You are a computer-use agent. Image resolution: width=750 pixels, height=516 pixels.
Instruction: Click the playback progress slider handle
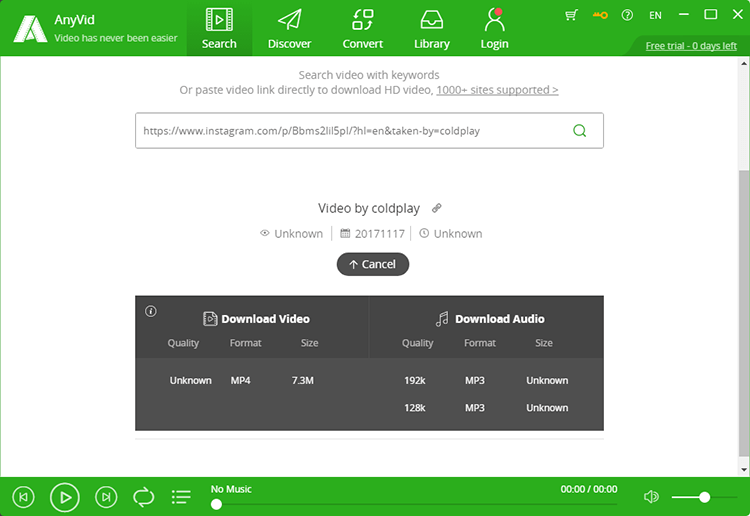(x=216, y=504)
